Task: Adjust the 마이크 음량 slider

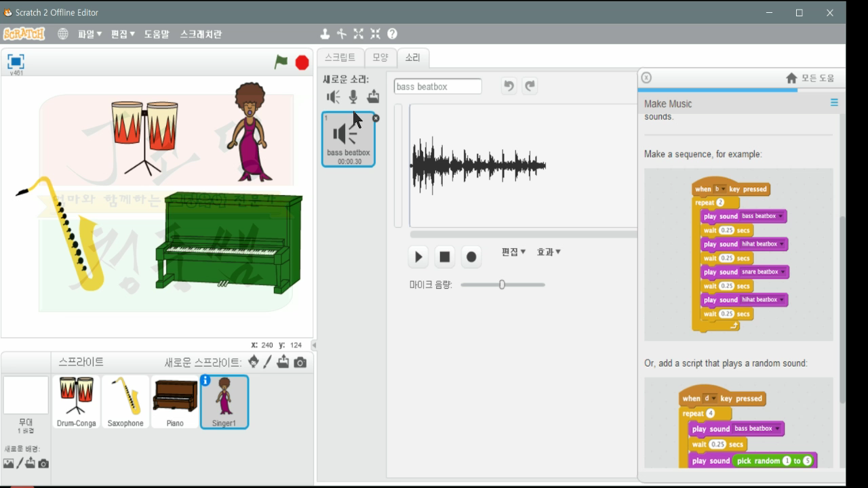Action: [502, 285]
